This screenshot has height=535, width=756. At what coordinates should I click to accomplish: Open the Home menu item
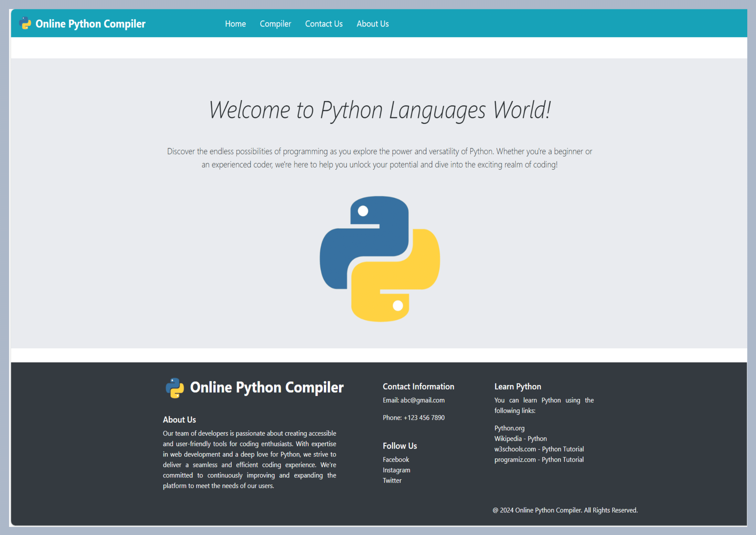pyautogui.click(x=235, y=24)
